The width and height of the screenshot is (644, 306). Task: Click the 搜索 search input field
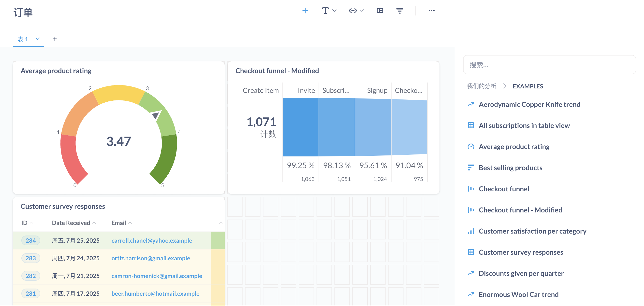tap(549, 65)
